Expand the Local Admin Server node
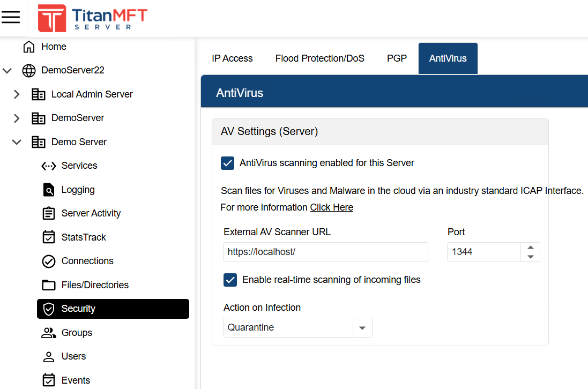Screen dimensions: 588x389 coord(16,94)
